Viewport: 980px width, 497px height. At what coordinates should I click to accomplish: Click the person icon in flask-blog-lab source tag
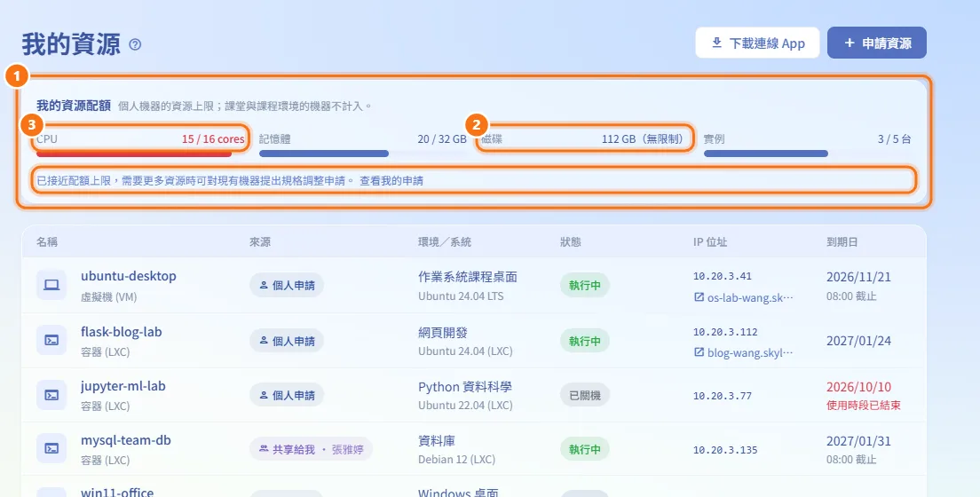[264, 341]
